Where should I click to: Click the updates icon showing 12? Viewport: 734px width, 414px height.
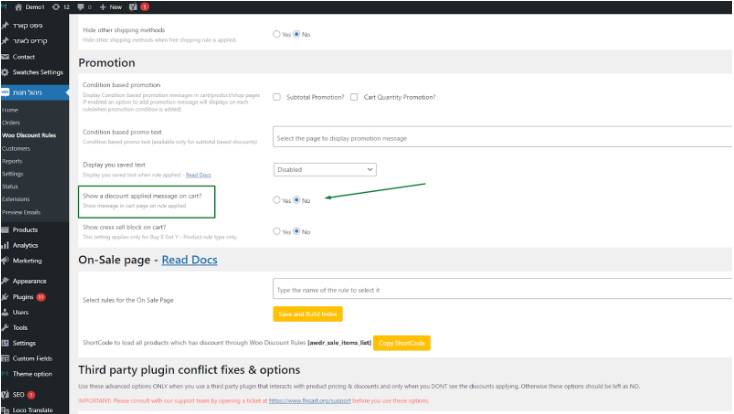tap(57, 6)
